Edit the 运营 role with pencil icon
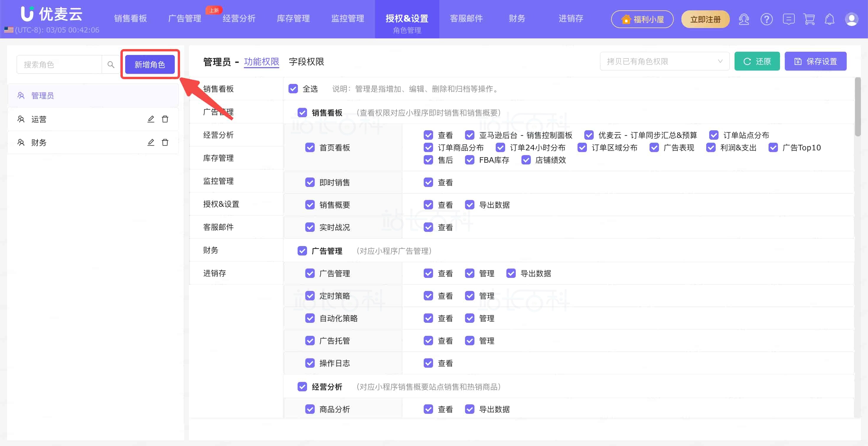The image size is (868, 446). [151, 119]
